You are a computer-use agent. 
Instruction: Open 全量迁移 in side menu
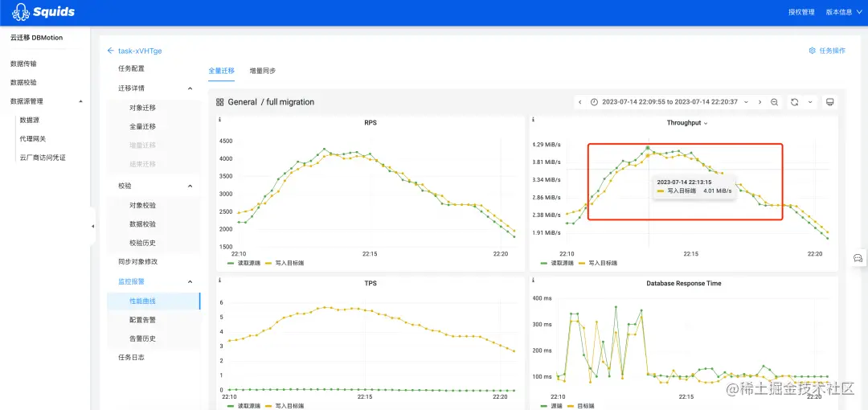tap(143, 126)
